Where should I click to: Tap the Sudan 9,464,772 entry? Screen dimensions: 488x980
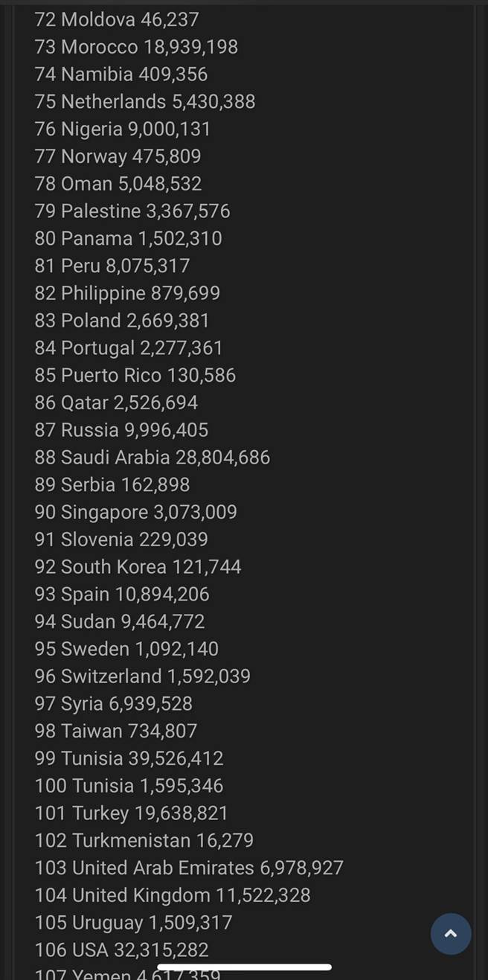click(x=120, y=621)
